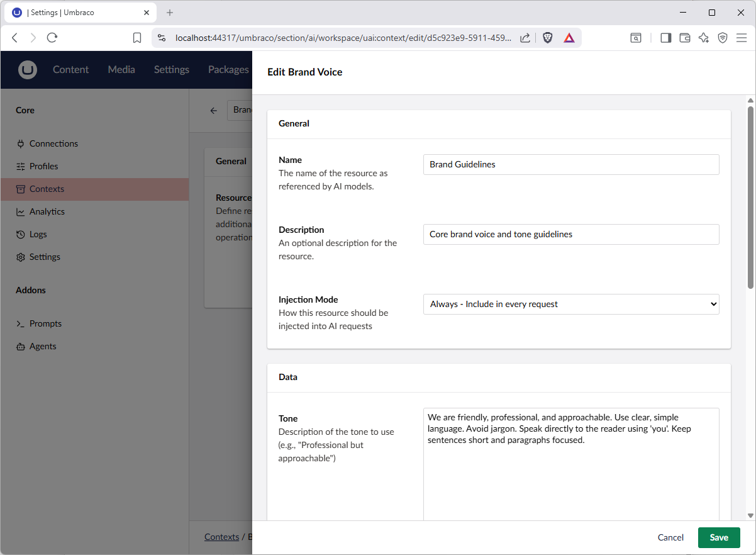Open Prompts under Addons
Screen dimensions: 756x555
(x=44, y=323)
